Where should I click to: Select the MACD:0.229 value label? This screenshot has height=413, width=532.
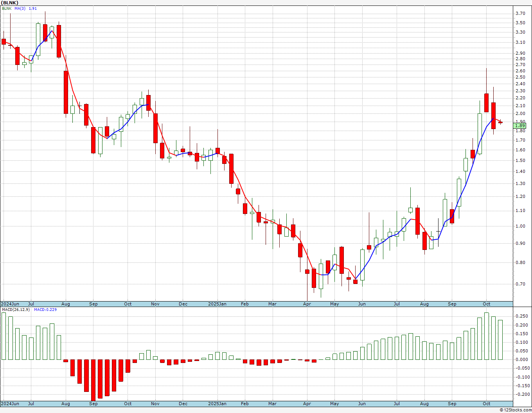[45, 309]
